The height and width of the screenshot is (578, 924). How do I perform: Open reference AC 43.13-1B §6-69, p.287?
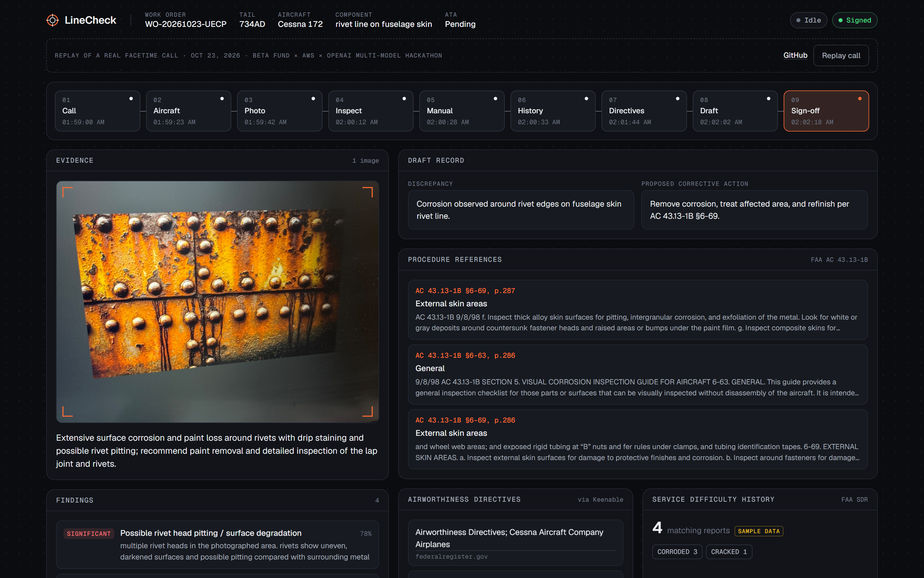pos(638,310)
